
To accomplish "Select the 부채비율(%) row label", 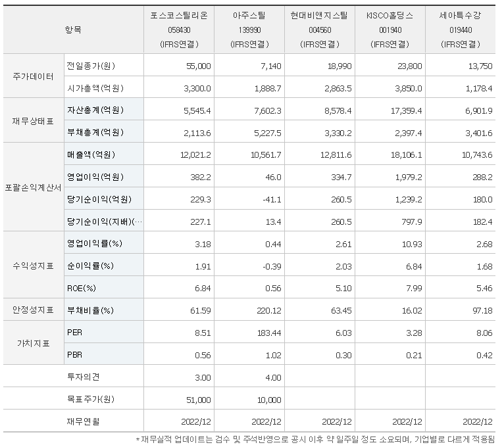I will coord(90,310).
